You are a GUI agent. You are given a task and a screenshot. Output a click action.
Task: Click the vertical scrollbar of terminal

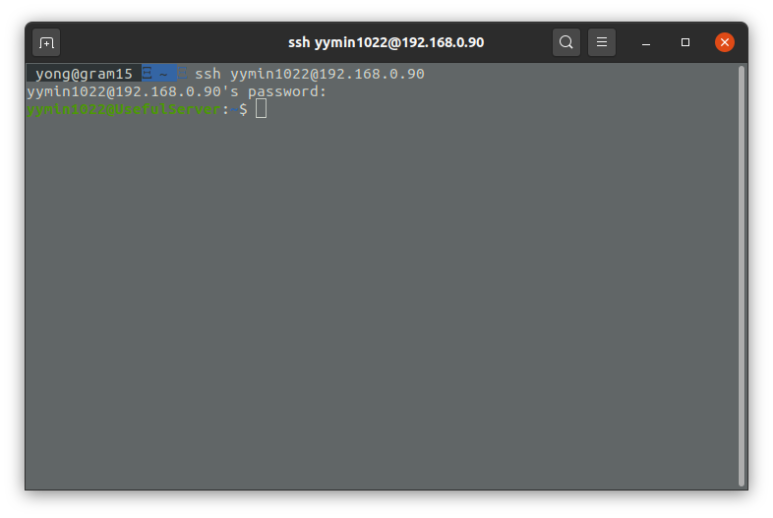pos(741,276)
